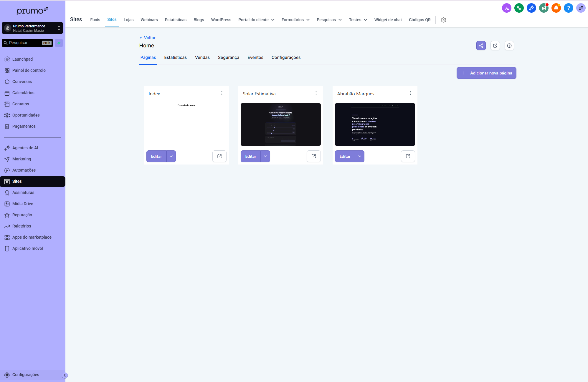Expand the Editar button dropdown on Index card

tap(171, 156)
